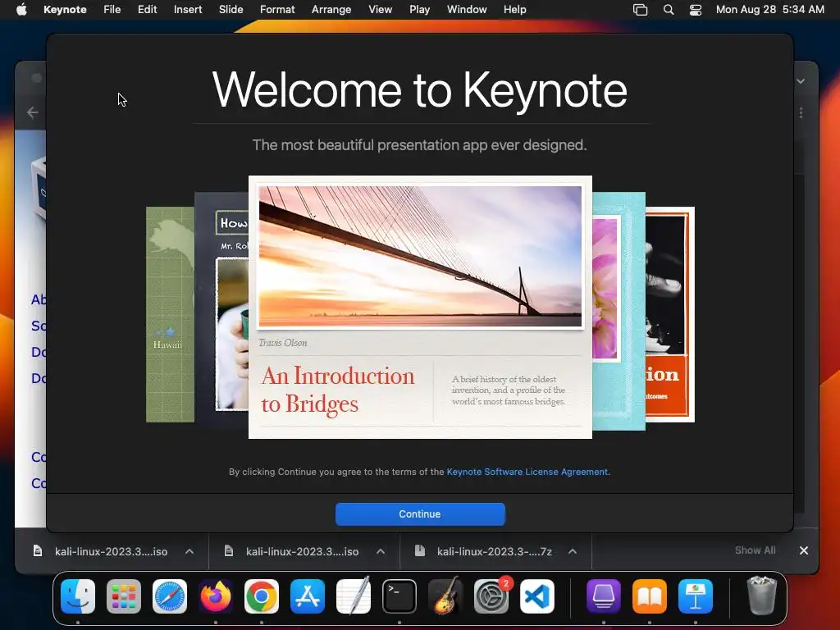Open Firefox from the Dock
Viewport: 840px width, 630px height.
click(x=216, y=596)
